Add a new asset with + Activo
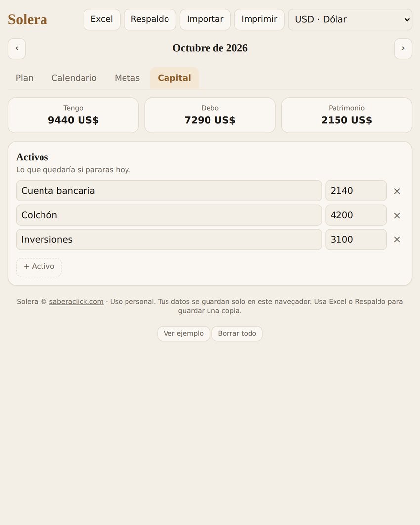The width and height of the screenshot is (420, 525). coord(39,267)
